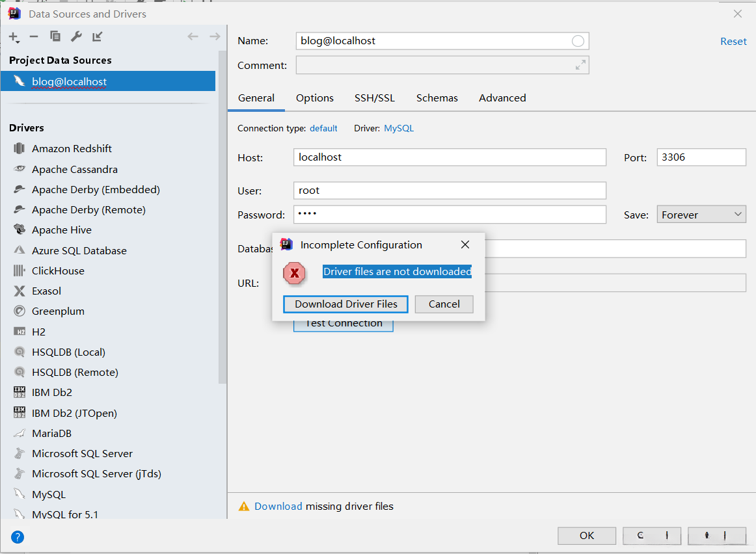Click the Download missing driver files link
The width and height of the screenshot is (756, 554).
278,507
